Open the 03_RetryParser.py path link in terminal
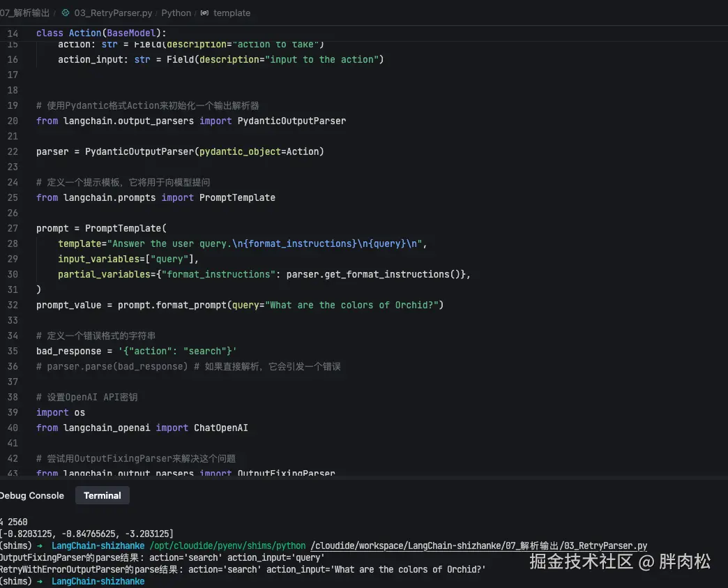 pyautogui.click(x=479, y=545)
